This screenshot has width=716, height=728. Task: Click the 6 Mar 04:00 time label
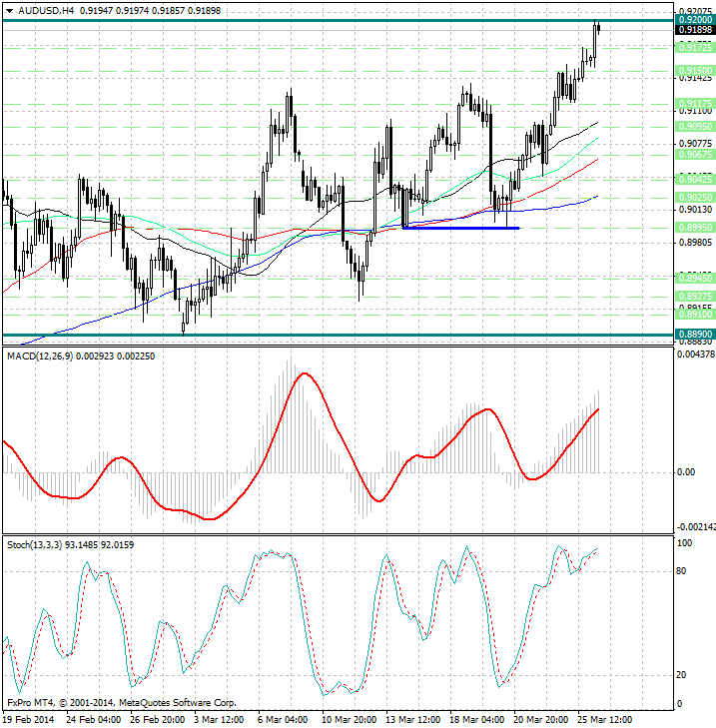pos(283,720)
